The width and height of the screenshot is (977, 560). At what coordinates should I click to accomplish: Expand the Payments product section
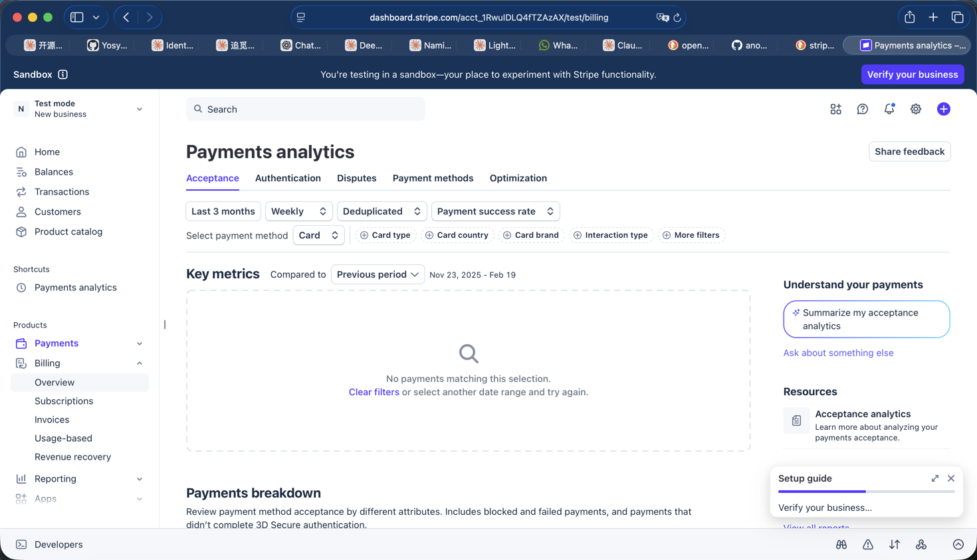click(x=140, y=343)
